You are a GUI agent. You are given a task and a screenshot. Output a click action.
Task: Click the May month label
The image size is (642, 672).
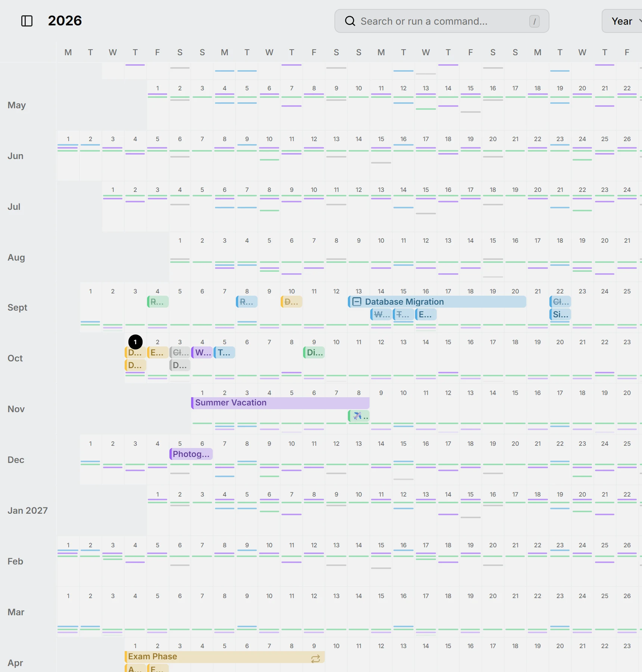[x=16, y=105]
